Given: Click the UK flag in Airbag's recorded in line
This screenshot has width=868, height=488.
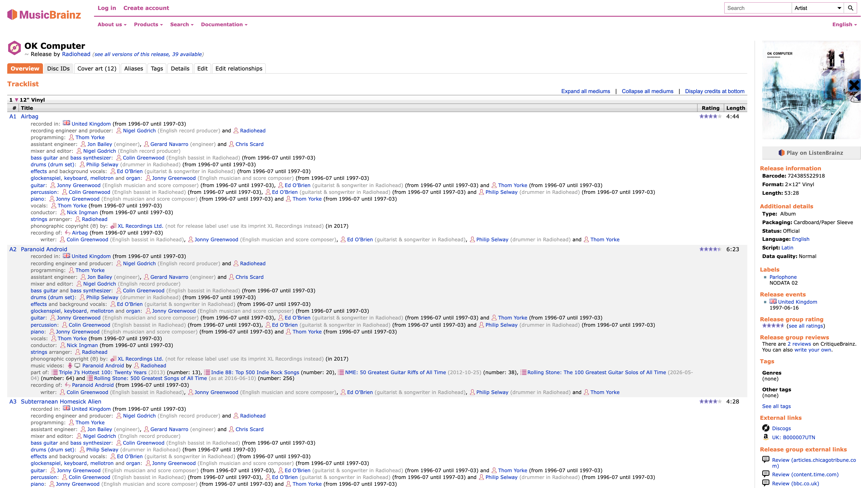Looking at the screenshot, I should [x=66, y=123].
